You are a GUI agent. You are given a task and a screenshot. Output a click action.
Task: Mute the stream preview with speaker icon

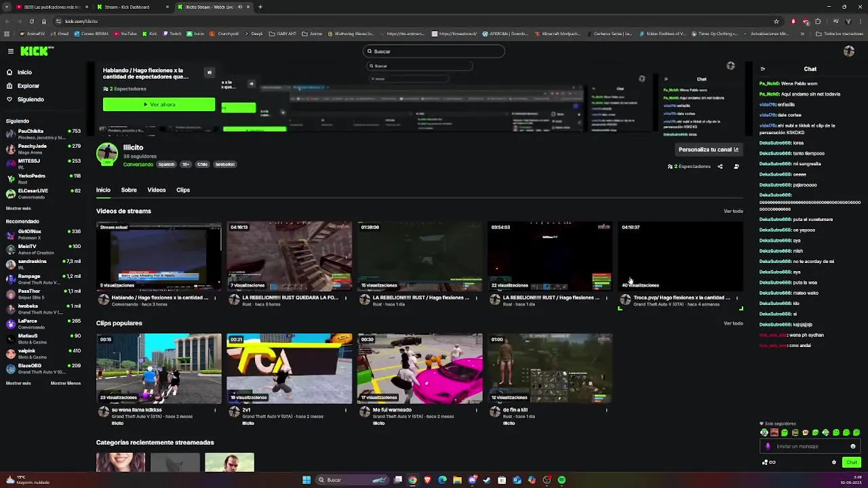coord(210,73)
